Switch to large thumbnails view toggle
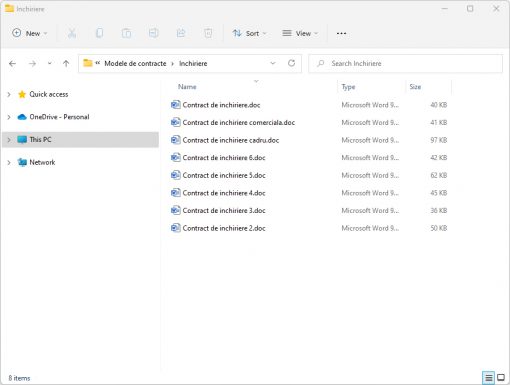Viewport: 510px width, 385px height. [x=501, y=378]
